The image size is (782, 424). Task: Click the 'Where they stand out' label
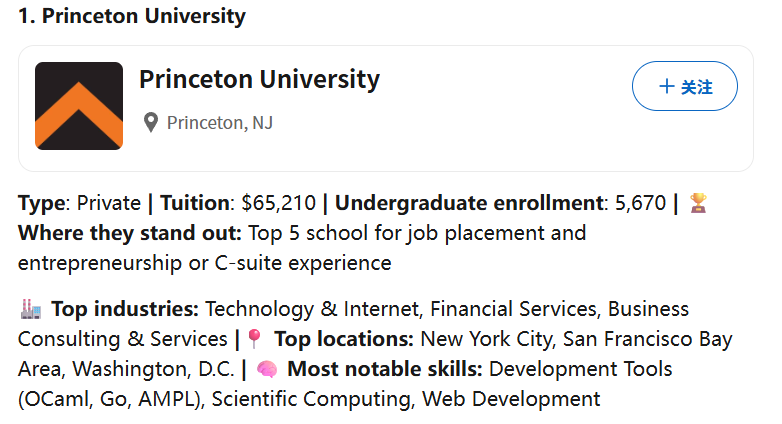(x=130, y=233)
